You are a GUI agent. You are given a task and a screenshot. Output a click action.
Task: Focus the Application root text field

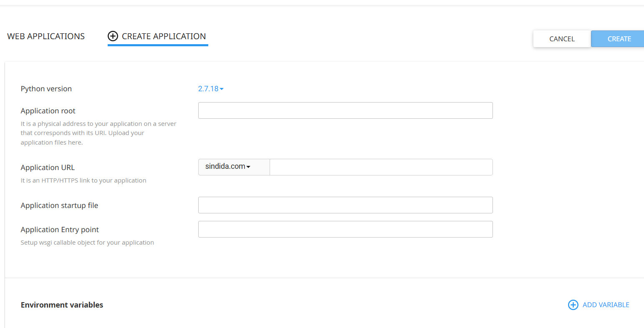tap(345, 110)
